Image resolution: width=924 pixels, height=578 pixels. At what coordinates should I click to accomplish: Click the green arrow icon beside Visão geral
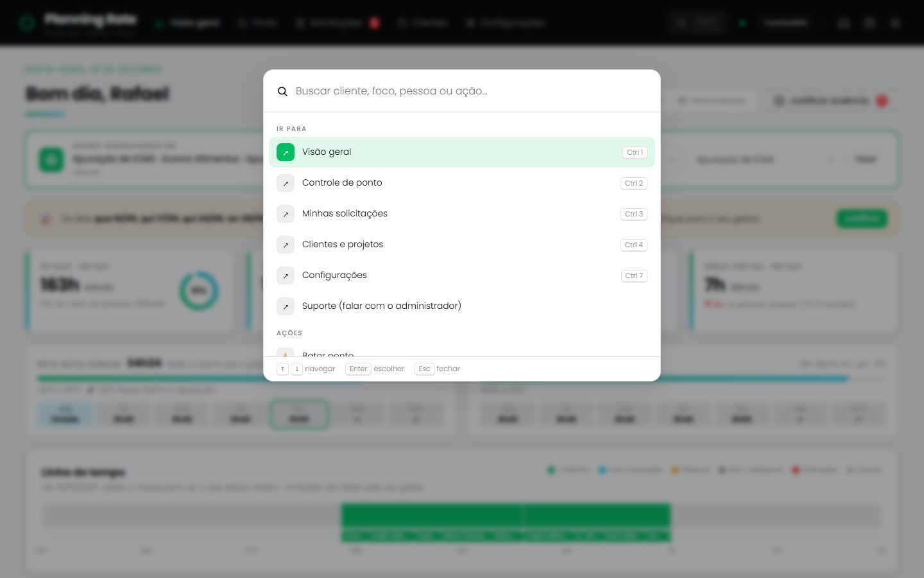coord(286,152)
